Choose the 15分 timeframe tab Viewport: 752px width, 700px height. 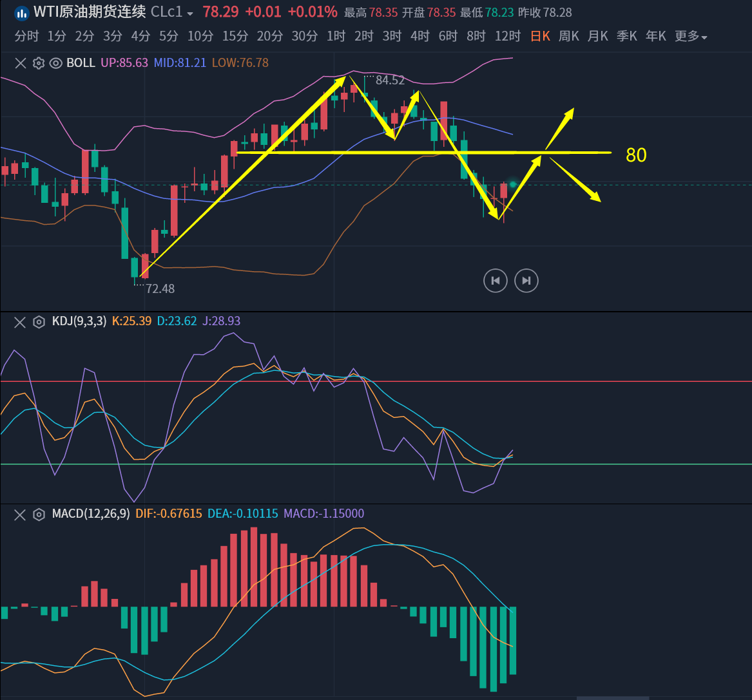235,37
